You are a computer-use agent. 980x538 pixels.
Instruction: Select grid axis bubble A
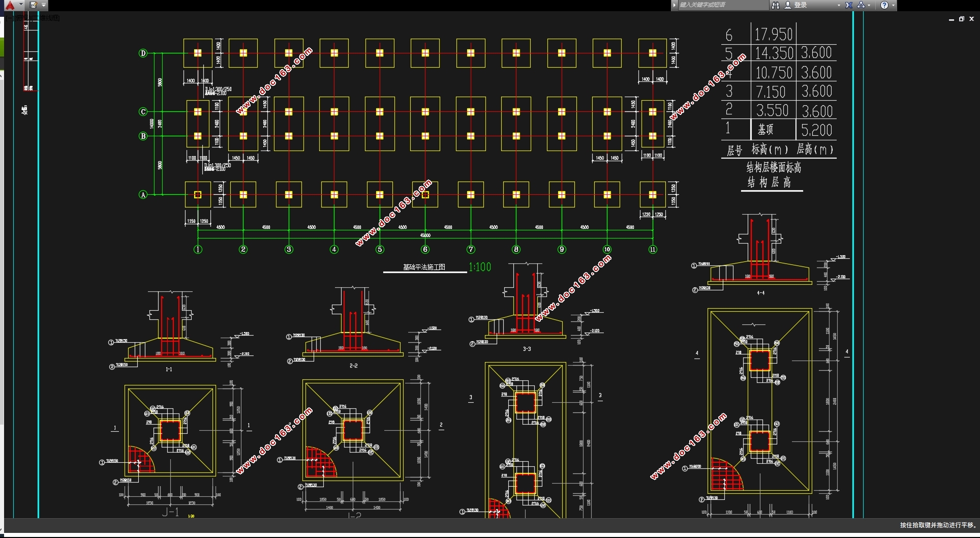tap(143, 195)
